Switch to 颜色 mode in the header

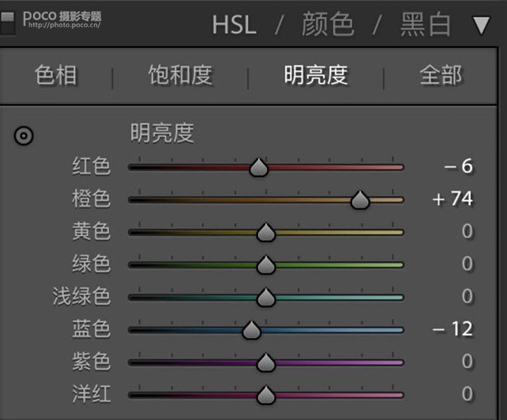pyautogui.click(x=327, y=24)
